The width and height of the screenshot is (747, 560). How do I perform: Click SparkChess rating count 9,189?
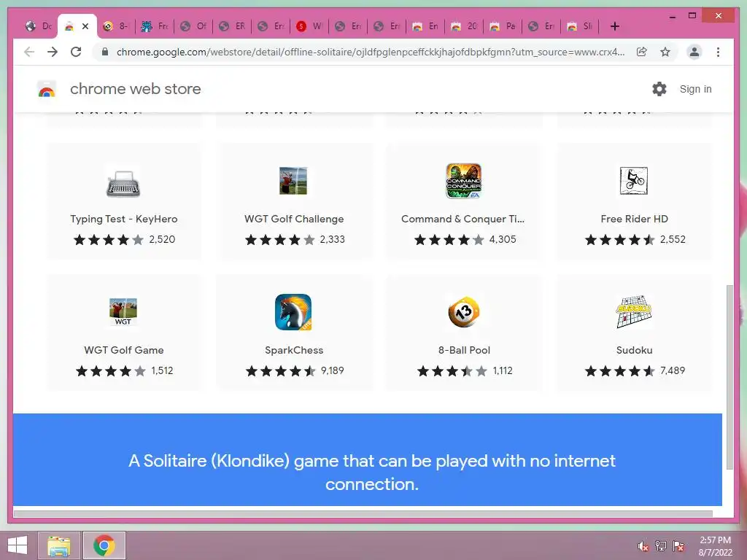pos(332,370)
